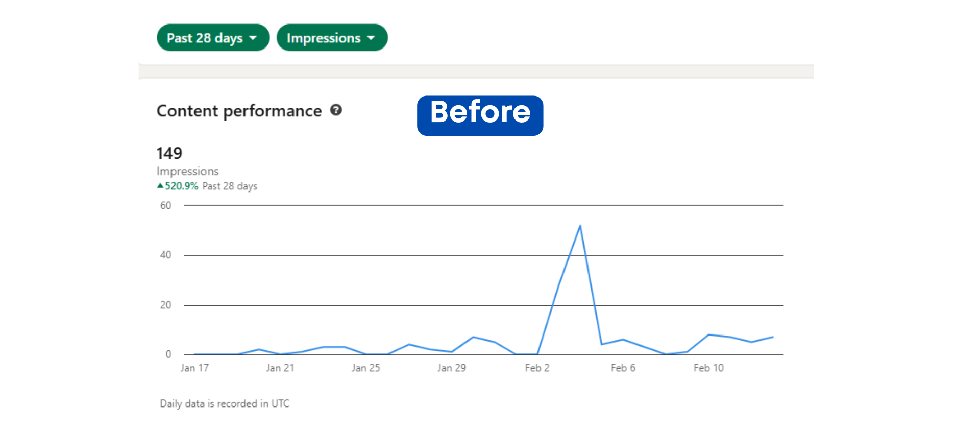
Task: Click the chart's highest peak point
Action: pyautogui.click(x=580, y=226)
